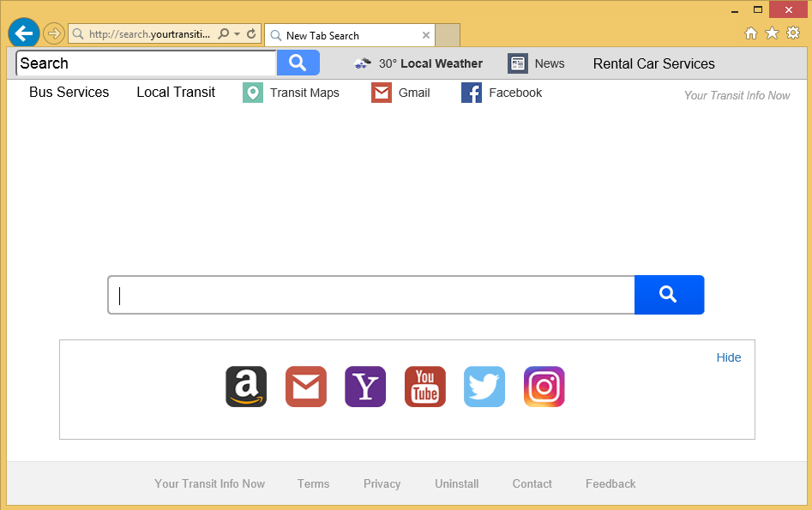Go back with the browser back arrow
Viewport: 812px width, 510px height.
point(24,33)
